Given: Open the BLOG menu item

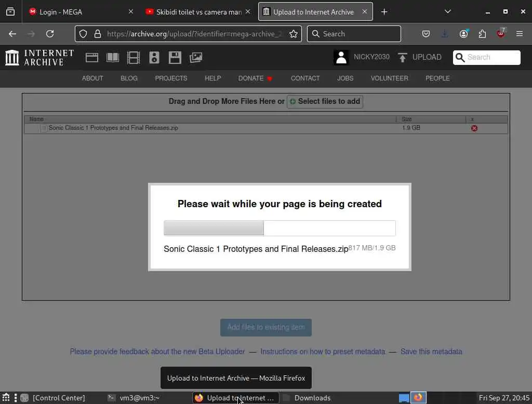Looking at the screenshot, I should pos(129,78).
